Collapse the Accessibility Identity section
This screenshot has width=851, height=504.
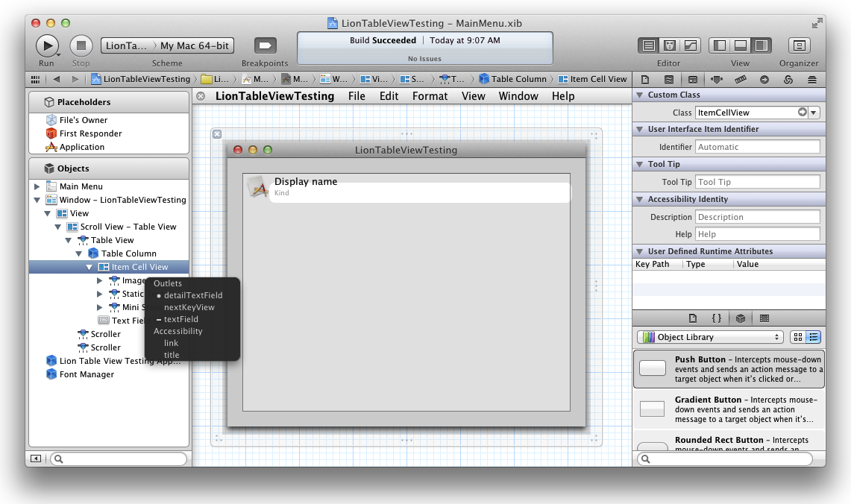click(x=639, y=199)
